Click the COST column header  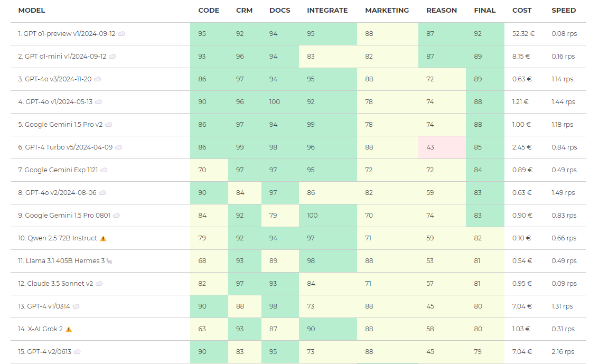coord(522,11)
